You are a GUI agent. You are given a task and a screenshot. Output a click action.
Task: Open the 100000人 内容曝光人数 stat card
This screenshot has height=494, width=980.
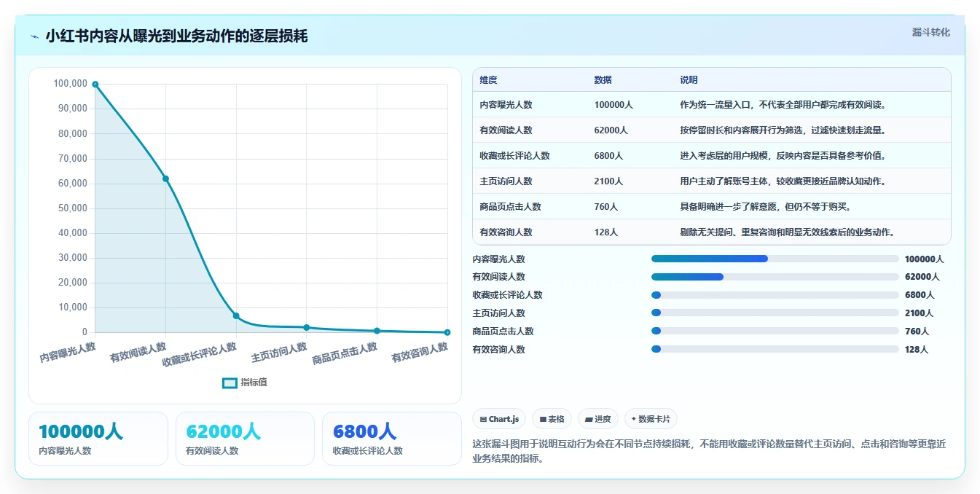click(98, 439)
